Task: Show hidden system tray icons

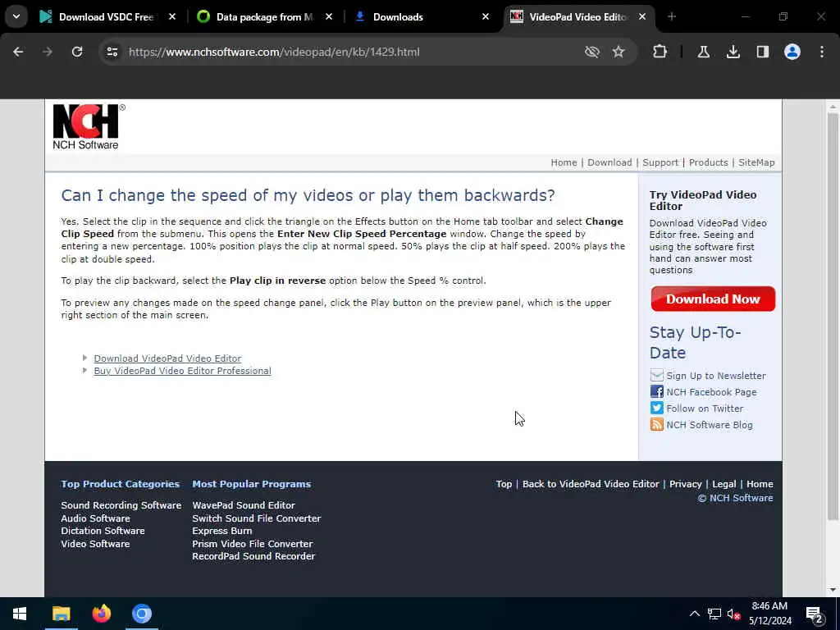Action: (x=694, y=614)
